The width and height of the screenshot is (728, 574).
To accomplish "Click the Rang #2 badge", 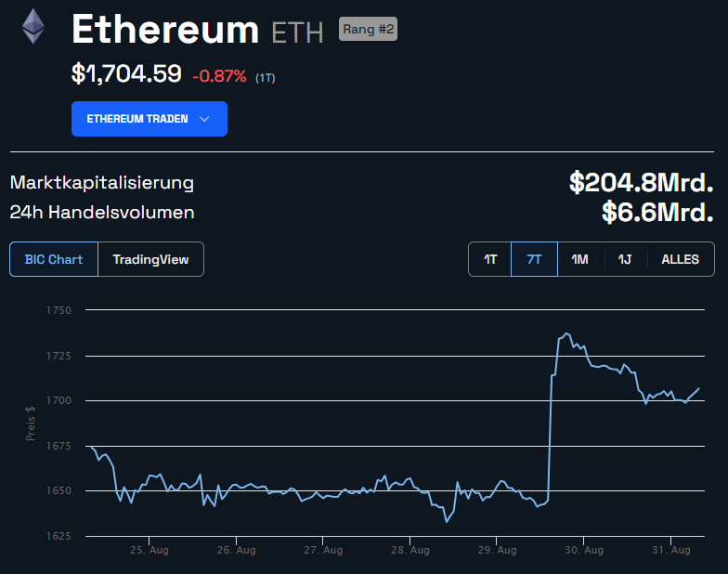I will [369, 30].
